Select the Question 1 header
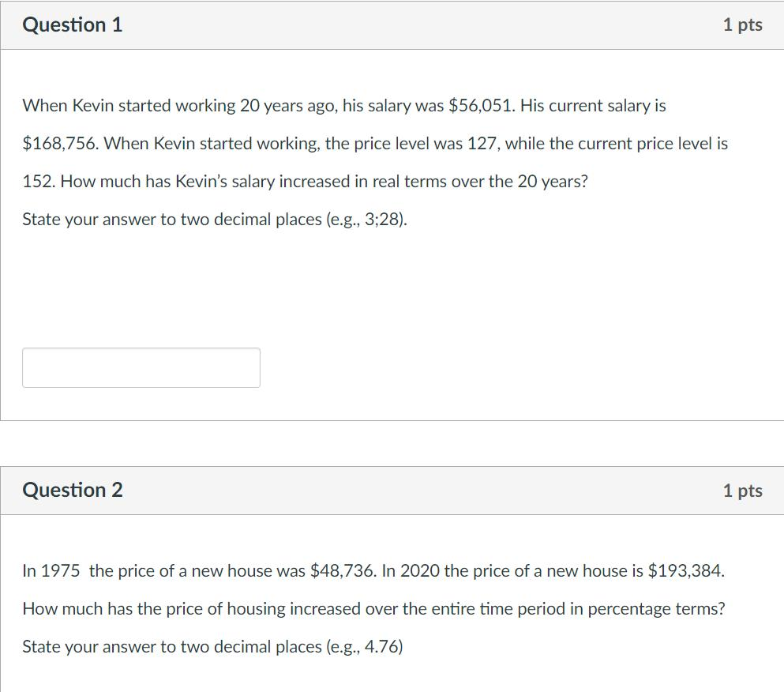Image resolution: width=784 pixels, height=692 pixels. pos(73,24)
